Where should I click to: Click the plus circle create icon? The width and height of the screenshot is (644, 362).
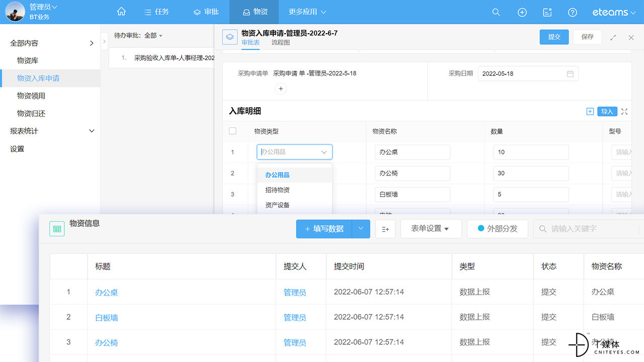click(x=522, y=13)
